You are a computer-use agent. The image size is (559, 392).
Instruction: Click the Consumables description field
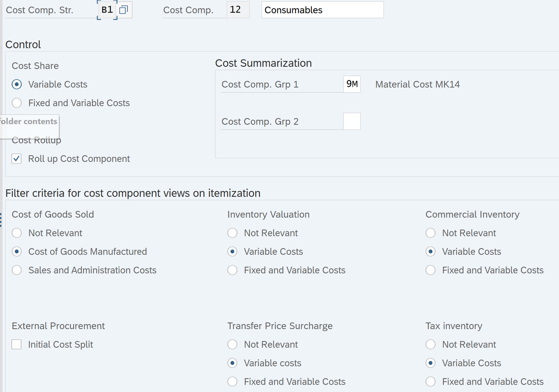click(x=322, y=10)
